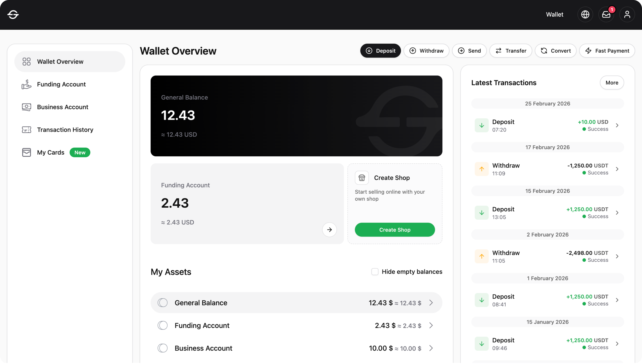Click the Funding Account sidebar icon

[26, 84]
